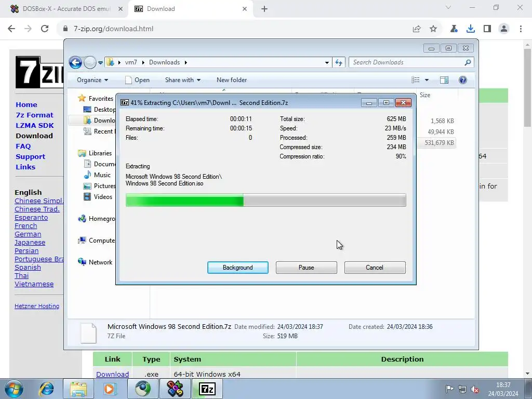
Task: Toggle the browser side panel icon
Action: [487, 29]
